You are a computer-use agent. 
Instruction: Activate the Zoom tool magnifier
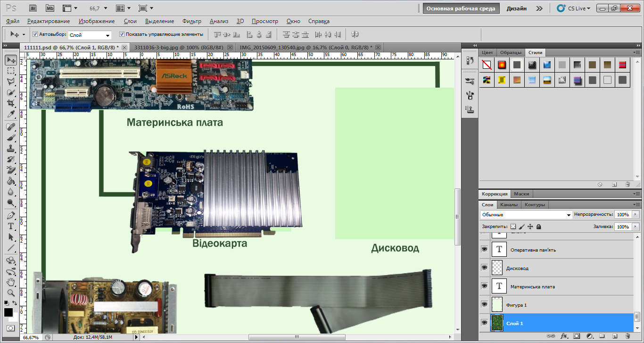tap(11, 293)
